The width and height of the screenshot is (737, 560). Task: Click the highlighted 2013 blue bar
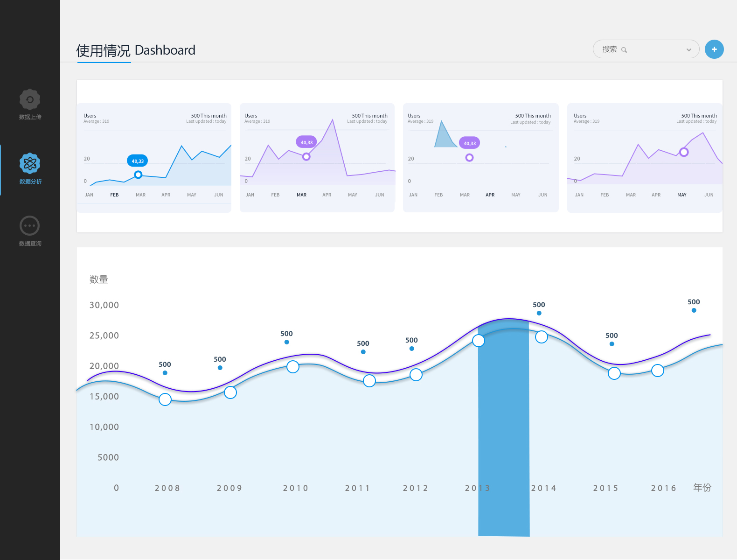504,427
